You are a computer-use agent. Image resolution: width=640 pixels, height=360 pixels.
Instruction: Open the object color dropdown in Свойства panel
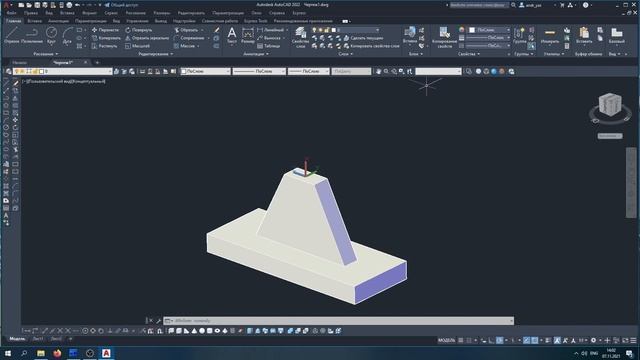point(489,30)
